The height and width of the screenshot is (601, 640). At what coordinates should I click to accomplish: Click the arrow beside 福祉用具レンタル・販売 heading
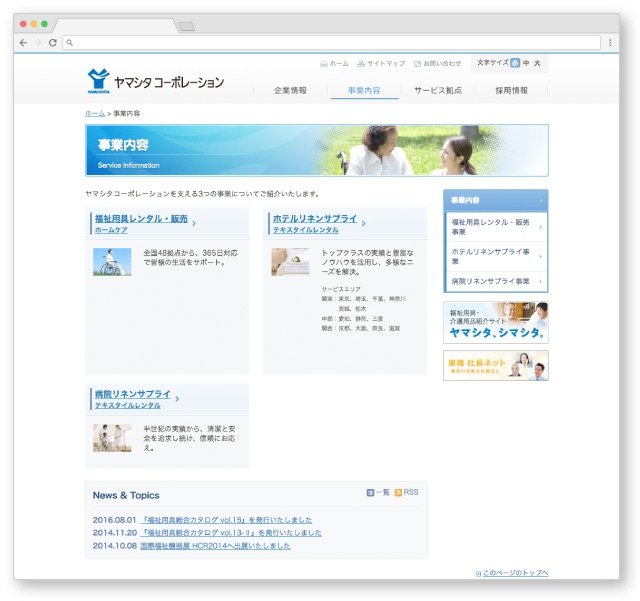pyautogui.click(x=194, y=223)
